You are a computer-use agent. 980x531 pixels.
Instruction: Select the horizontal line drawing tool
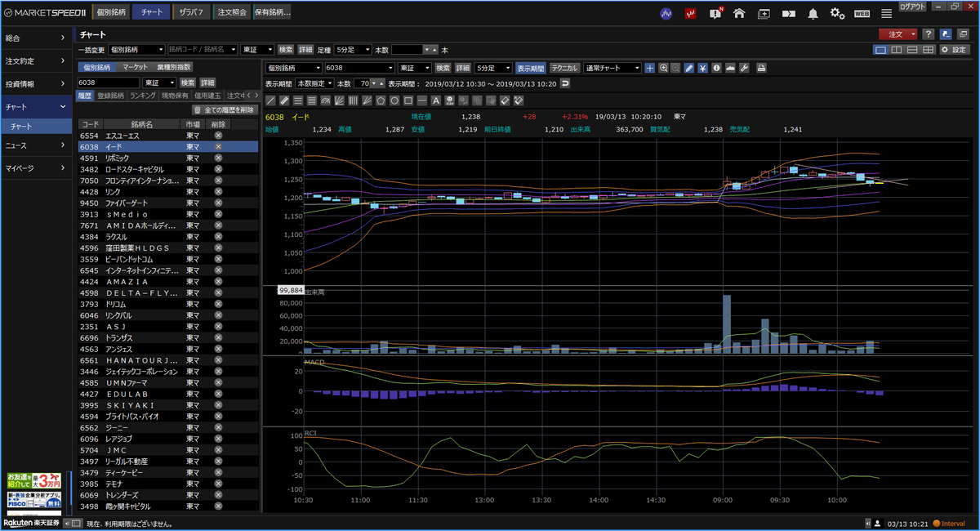[422, 101]
